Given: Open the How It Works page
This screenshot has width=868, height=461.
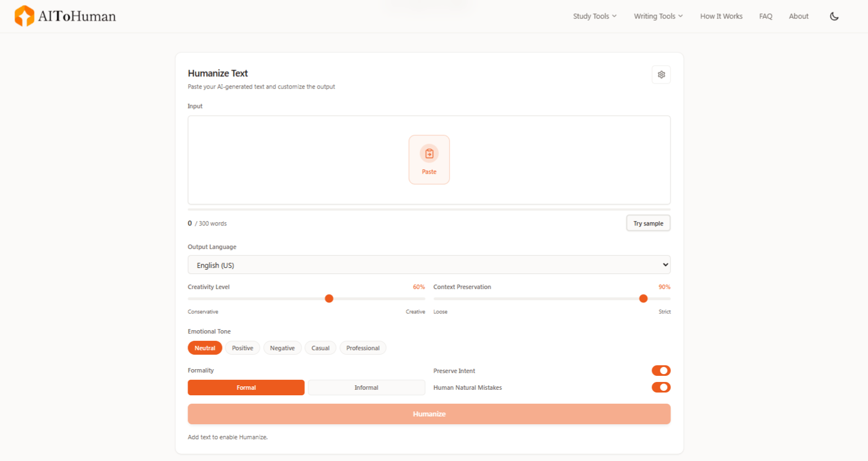Looking at the screenshot, I should pyautogui.click(x=721, y=16).
